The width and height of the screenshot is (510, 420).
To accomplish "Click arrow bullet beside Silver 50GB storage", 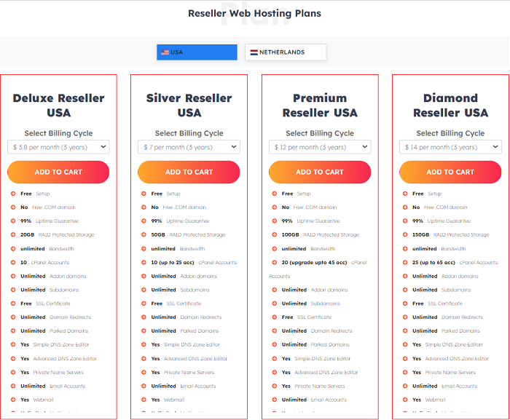I will pos(144,234).
